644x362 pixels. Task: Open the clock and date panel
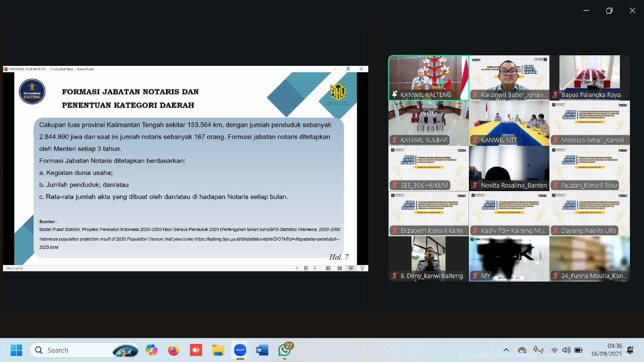click(606, 350)
